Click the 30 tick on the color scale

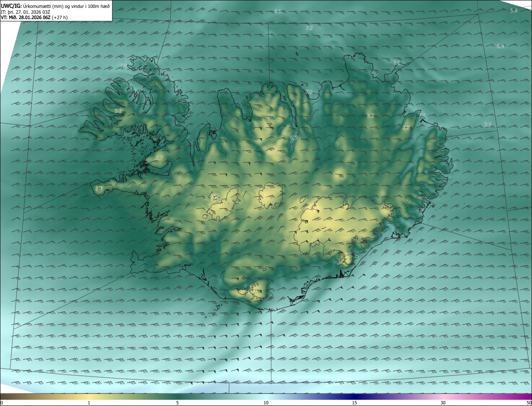pos(443,403)
